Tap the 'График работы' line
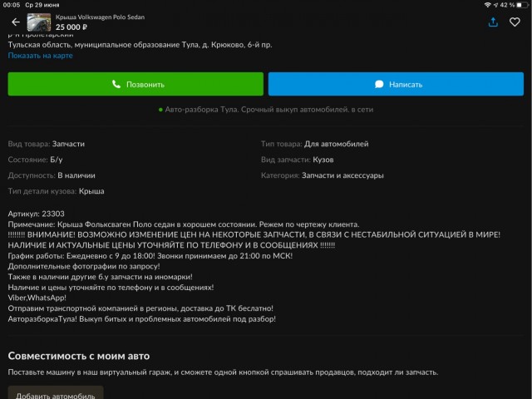This screenshot has width=532, height=399. 150,256
